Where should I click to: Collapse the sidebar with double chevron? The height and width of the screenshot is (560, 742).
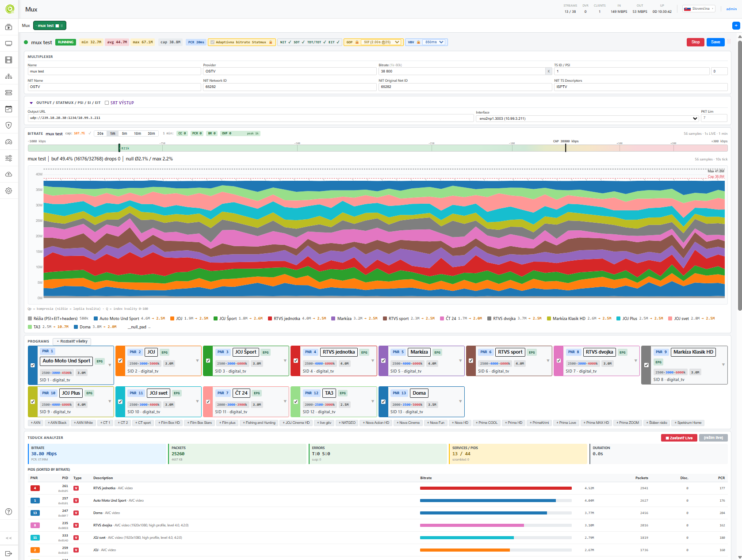click(x=8, y=538)
